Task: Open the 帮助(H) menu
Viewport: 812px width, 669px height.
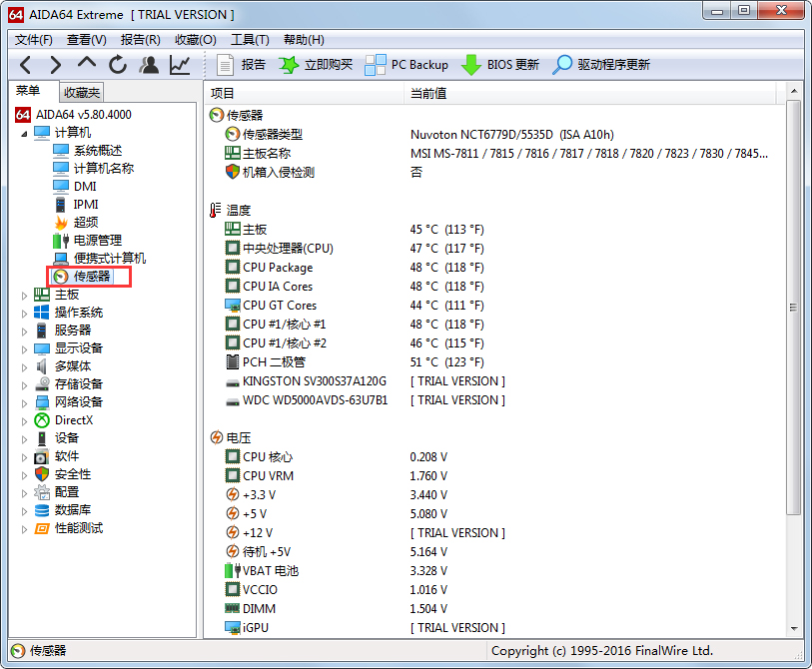Action: pos(304,40)
